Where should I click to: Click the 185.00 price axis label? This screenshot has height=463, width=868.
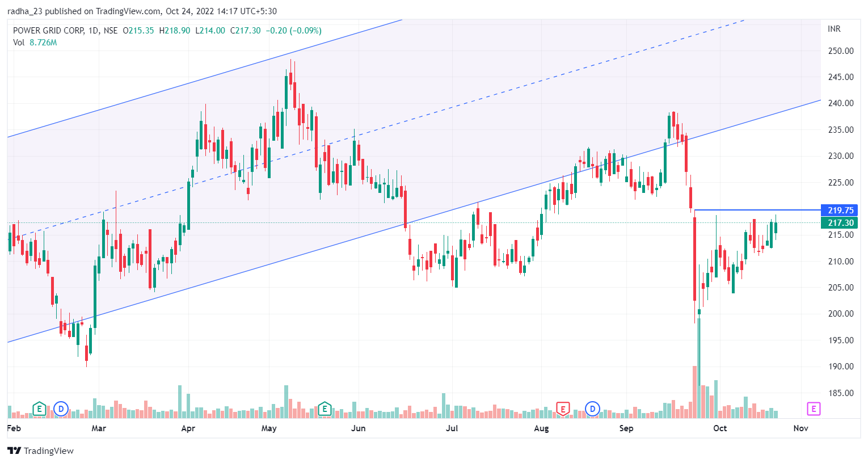coord(841,393)
